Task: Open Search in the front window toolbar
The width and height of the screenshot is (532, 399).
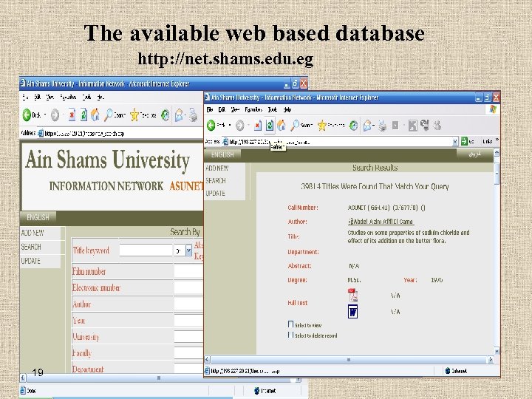Action: [x=301, y=126]
